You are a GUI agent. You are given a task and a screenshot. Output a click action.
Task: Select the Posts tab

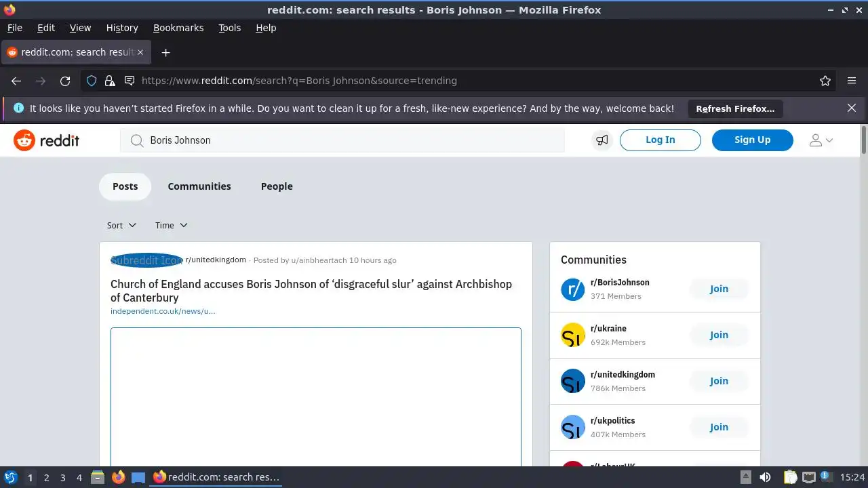click(x=125, y=186)
